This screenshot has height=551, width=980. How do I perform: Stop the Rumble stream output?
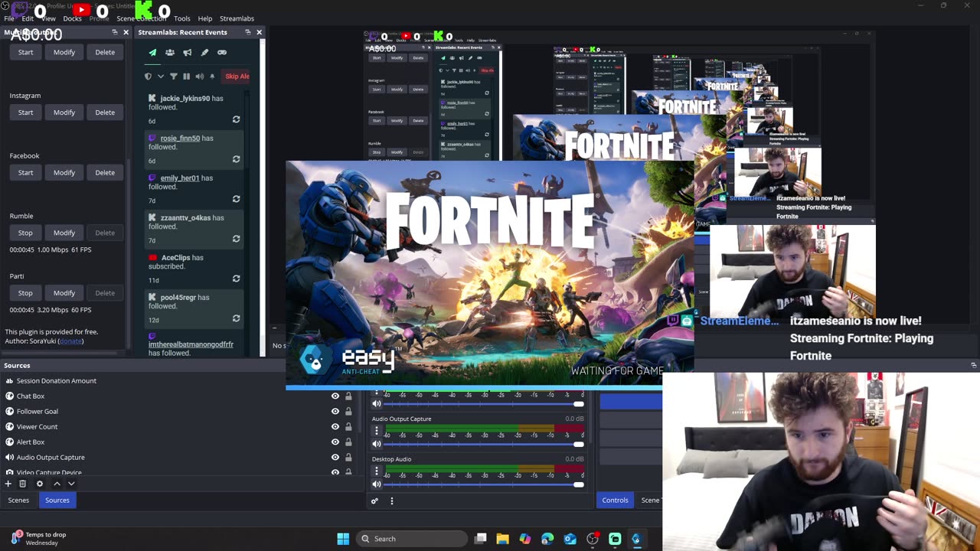[x=25, y=233]
